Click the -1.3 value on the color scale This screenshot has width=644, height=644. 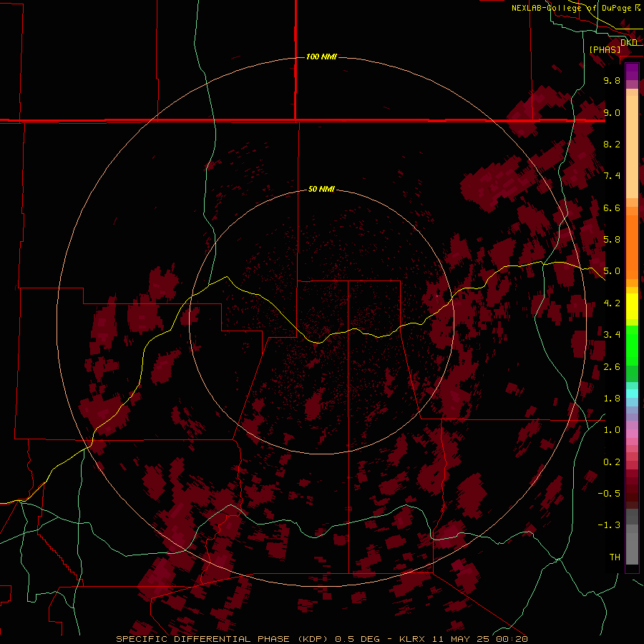[609, 525]
